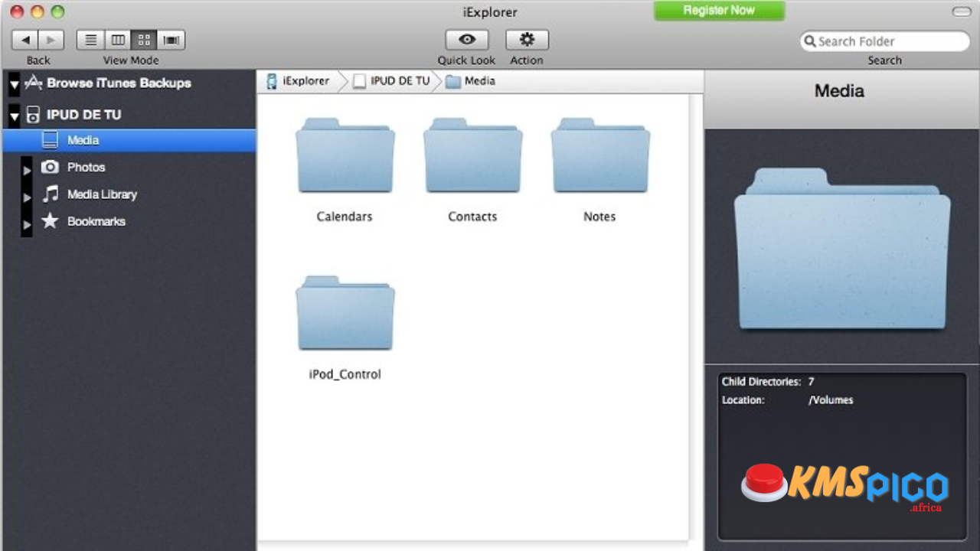This screenshot has height=551, width=980.
Task: Go back with the left arrow button
Action: click(x=25, y=40)
